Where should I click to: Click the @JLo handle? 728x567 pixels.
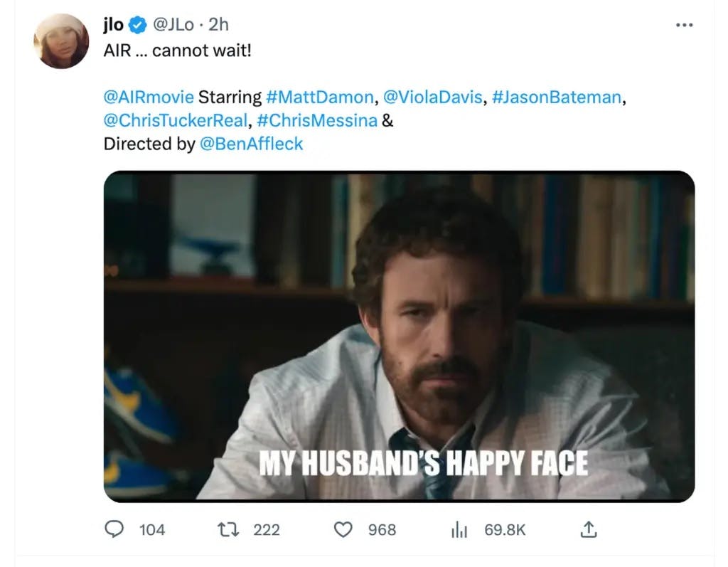click(x=173, y=25)
